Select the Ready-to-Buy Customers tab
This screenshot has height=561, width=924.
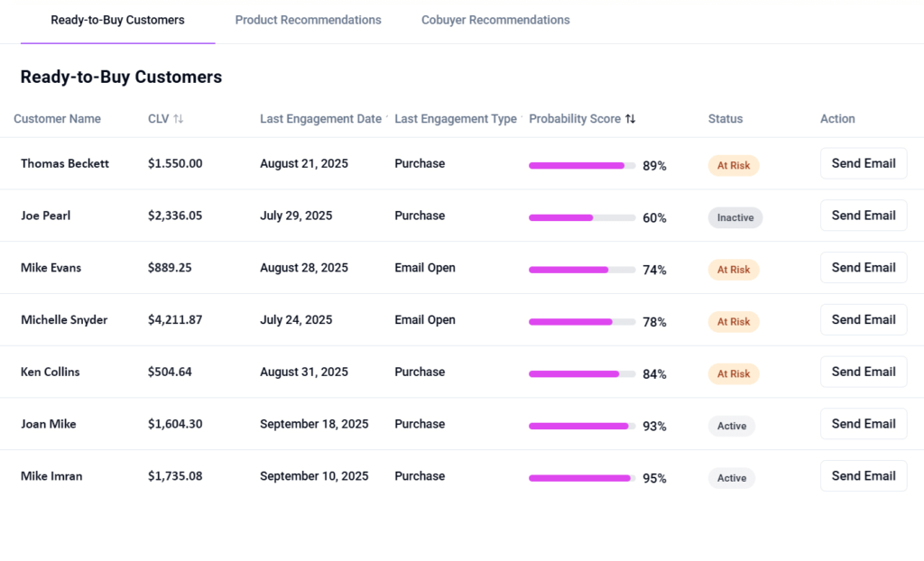pyautogui.click(x=117, y=20)
